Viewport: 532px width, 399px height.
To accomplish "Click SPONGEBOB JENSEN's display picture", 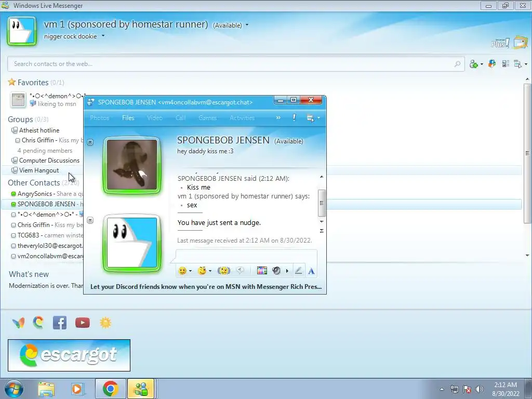I will pos(132,165).
